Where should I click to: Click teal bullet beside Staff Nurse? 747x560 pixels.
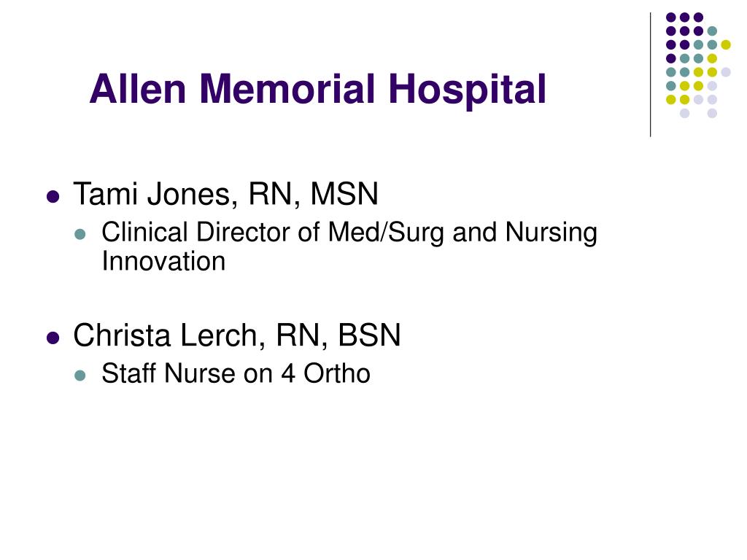[80, 376]
